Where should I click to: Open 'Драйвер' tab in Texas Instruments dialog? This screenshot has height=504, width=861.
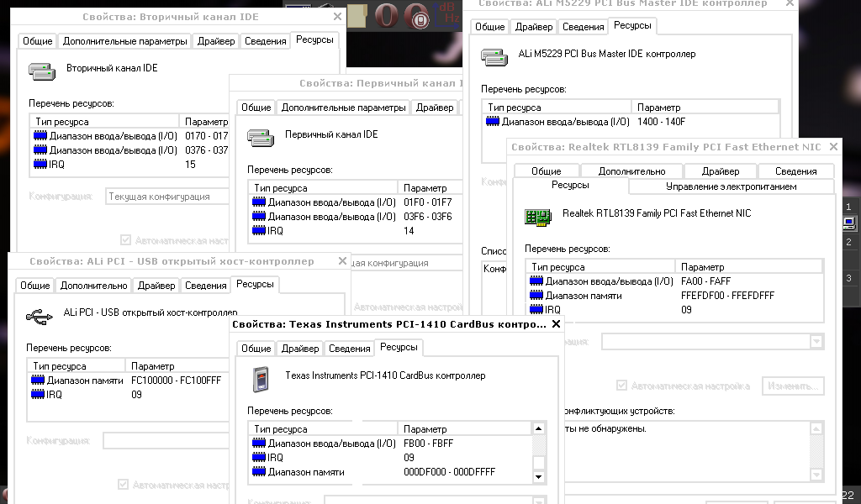[300, 349]
